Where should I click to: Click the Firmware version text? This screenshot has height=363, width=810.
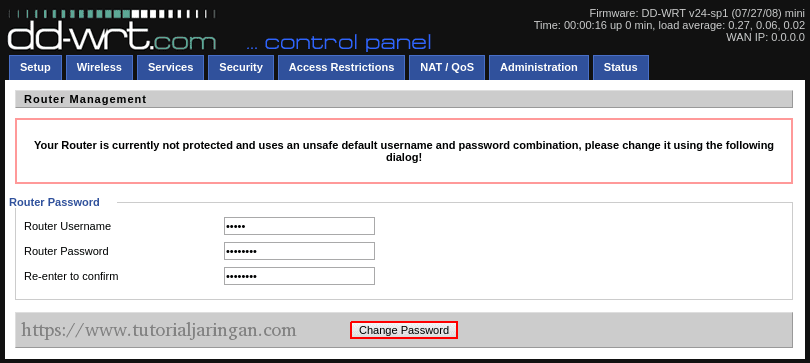(697, 13)
